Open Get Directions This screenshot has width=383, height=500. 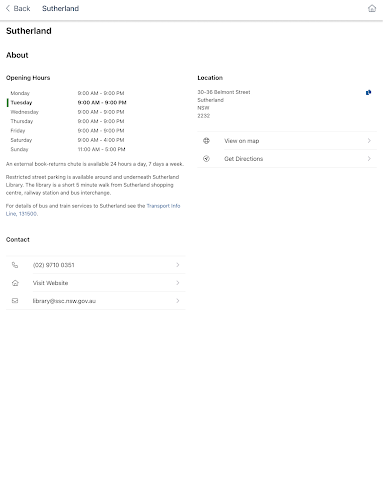(x=287, y=159)
